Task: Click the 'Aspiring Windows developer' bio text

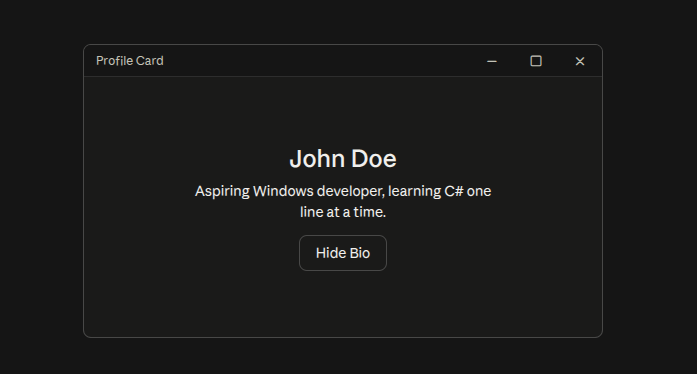Action: pyautogui.click(x=343, y=201)
